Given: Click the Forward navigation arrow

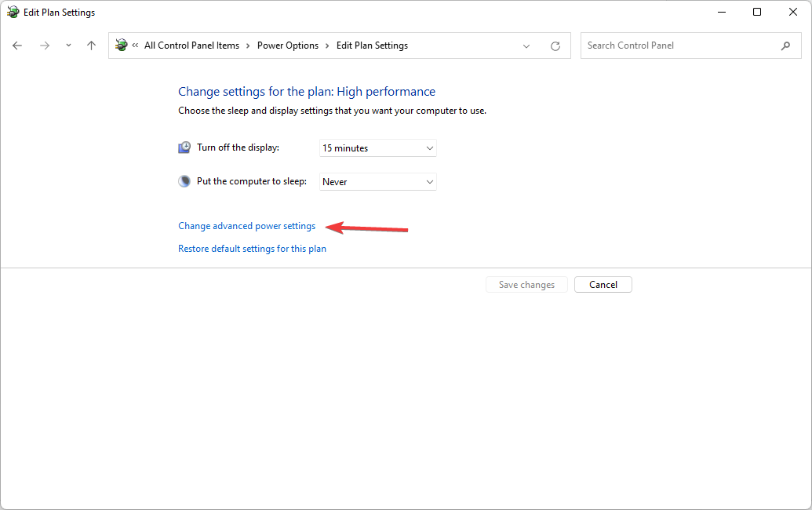Looking at the screenshot, I should [45, 46].
